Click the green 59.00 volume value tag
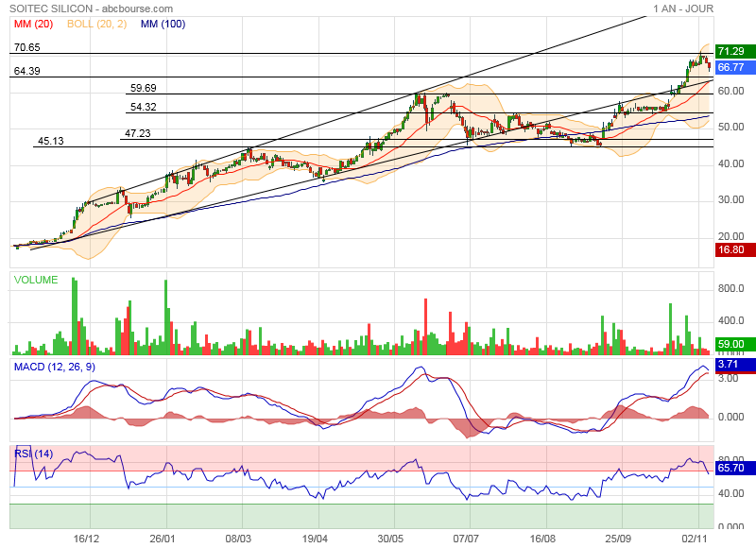Viewport: 756px width, 548px height. coord(735,344)
